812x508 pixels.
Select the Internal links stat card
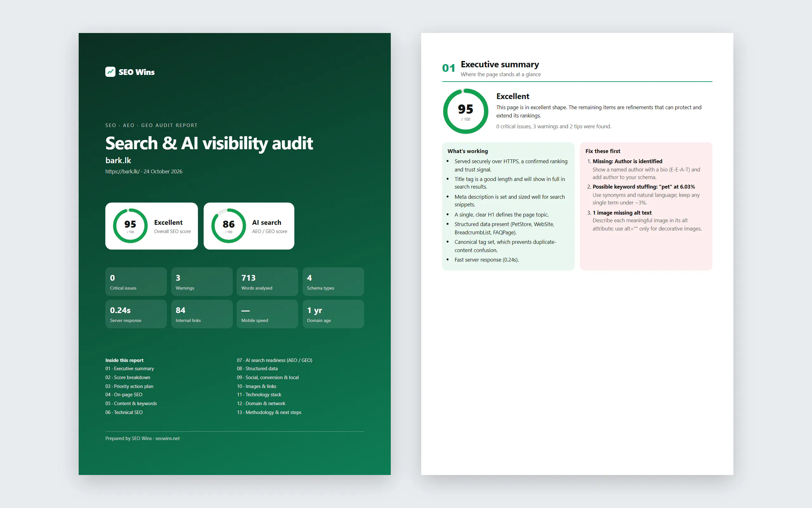[x=202, y=314]
